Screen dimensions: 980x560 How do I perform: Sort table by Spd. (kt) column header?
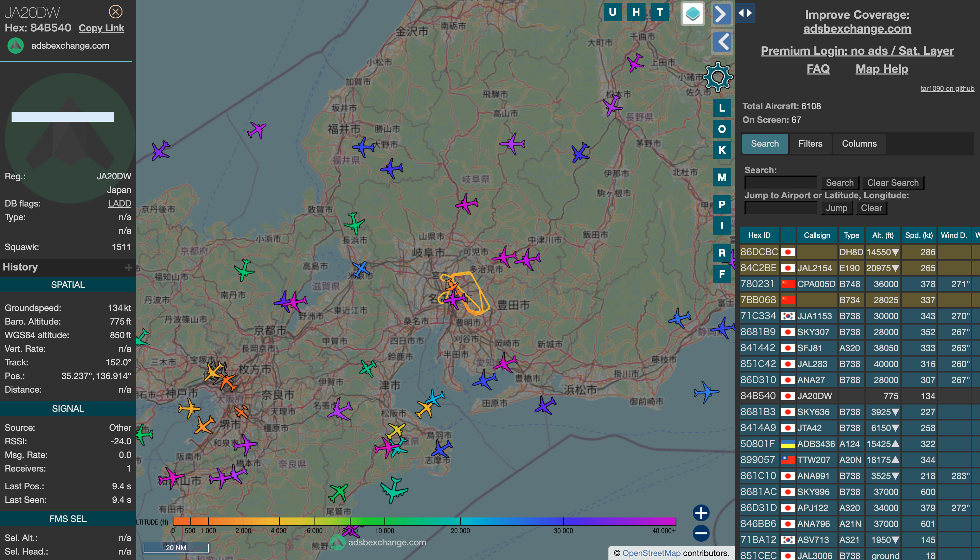click(918, 235)
